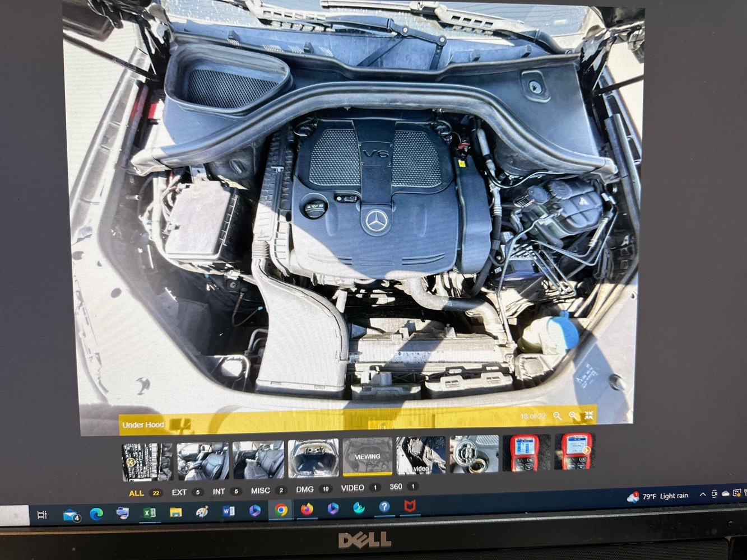Switch to Google Chrome on the taskbar
The image size is (747, 560).
point(281,510)
